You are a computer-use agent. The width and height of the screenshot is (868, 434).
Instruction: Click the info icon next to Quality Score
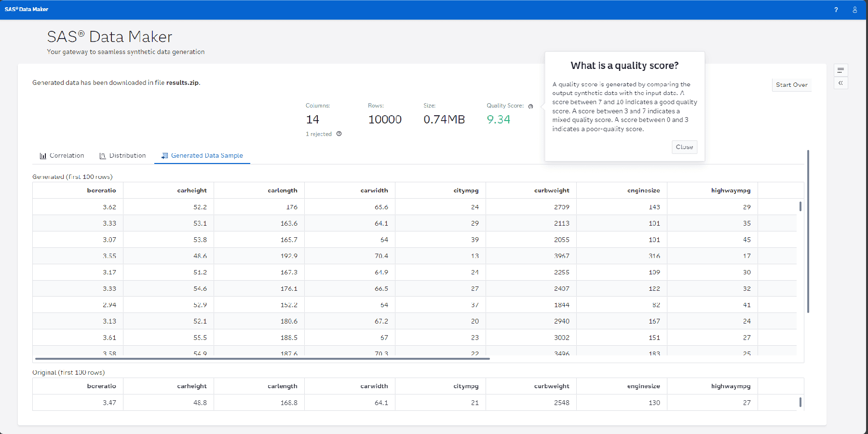pos(531,106)
